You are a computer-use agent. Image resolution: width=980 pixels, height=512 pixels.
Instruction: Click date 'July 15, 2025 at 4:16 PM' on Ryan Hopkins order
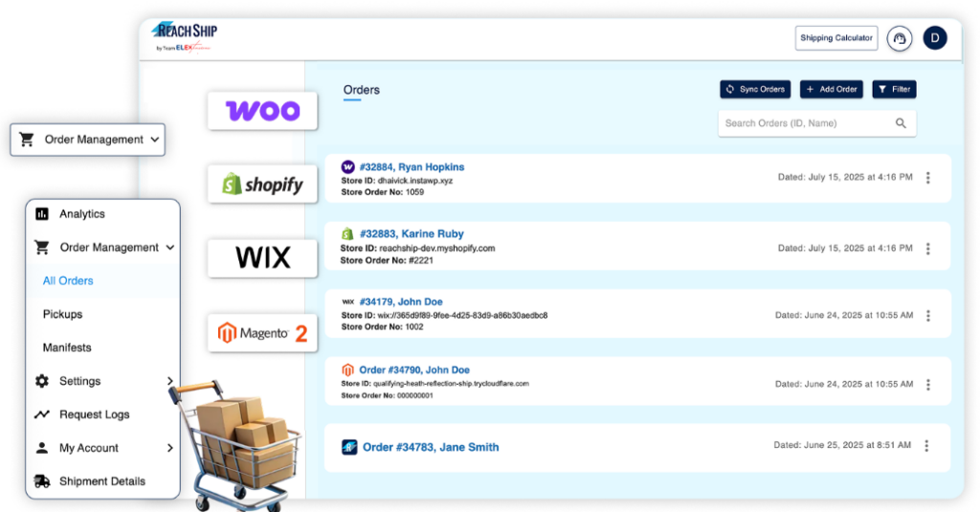click(x=860, y=177)
